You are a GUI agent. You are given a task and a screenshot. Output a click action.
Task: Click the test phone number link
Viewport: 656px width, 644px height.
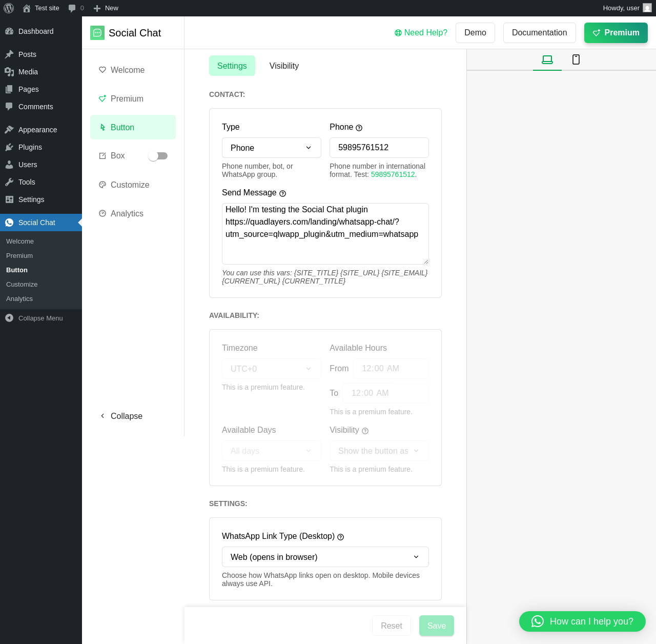tap(393, 174)
